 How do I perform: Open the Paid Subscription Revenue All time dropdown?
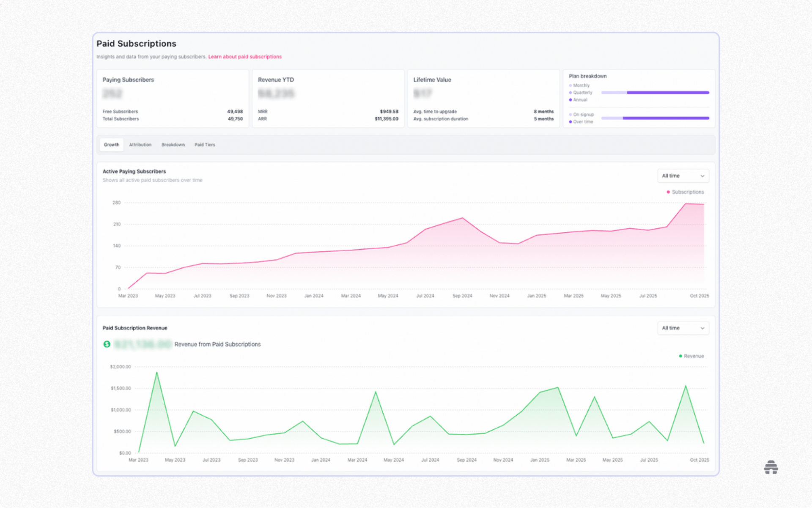tap(683, 328)
